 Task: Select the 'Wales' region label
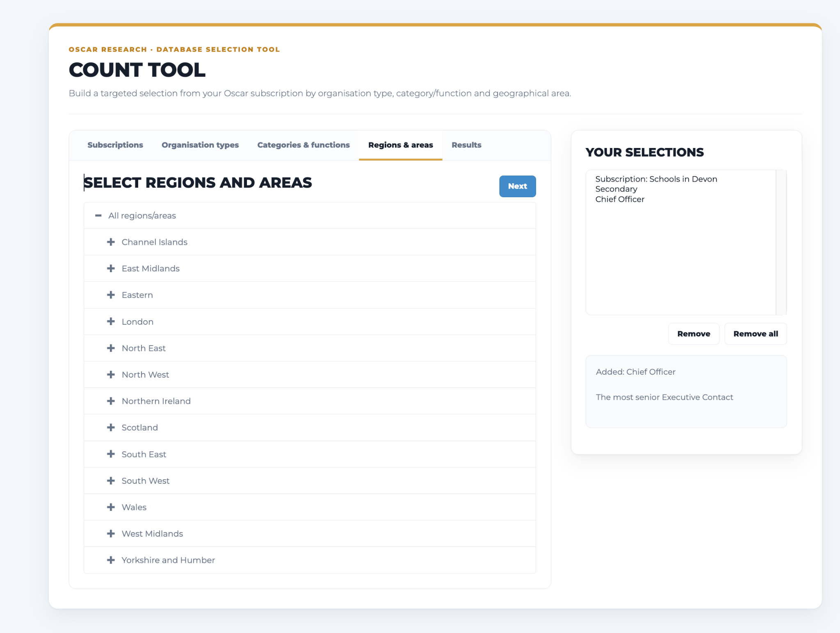pos(134,507)
